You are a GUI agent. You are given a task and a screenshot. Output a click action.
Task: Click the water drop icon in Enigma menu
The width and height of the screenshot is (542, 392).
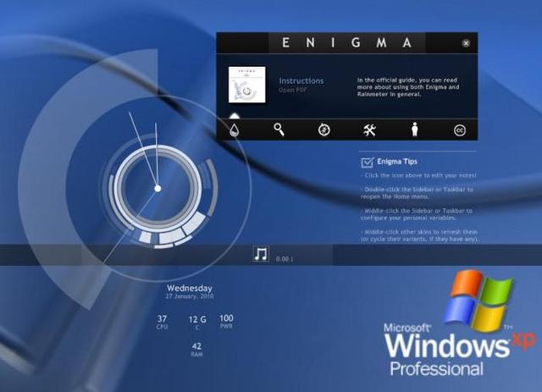pyautogui.click(x=235, y=130)
